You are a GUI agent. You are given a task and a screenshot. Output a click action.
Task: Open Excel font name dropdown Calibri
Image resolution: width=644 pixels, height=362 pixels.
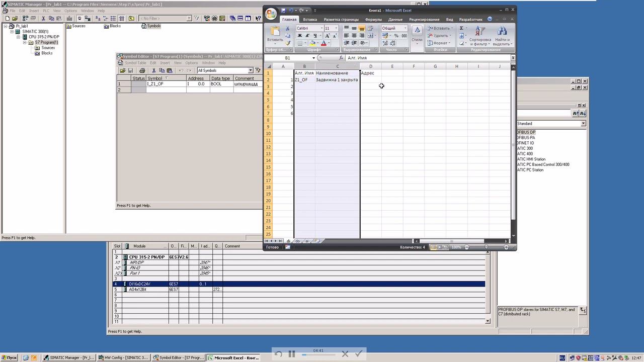tap(320, 28)
